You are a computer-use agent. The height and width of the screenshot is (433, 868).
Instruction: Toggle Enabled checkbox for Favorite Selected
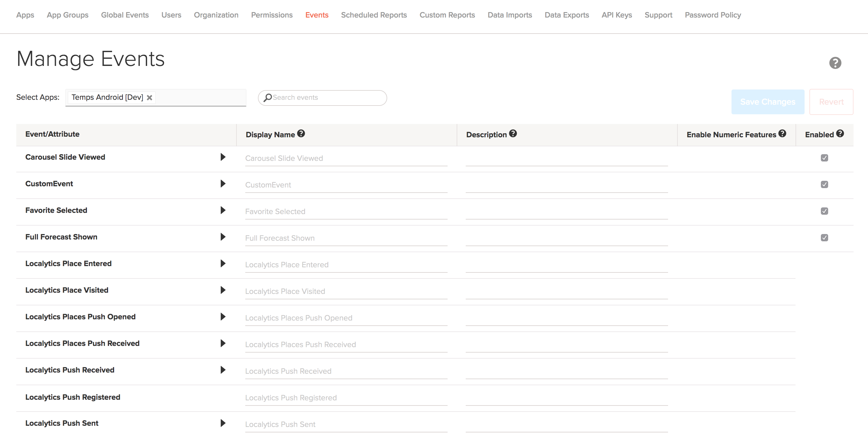pyautogui.click(x=824, y=211)
